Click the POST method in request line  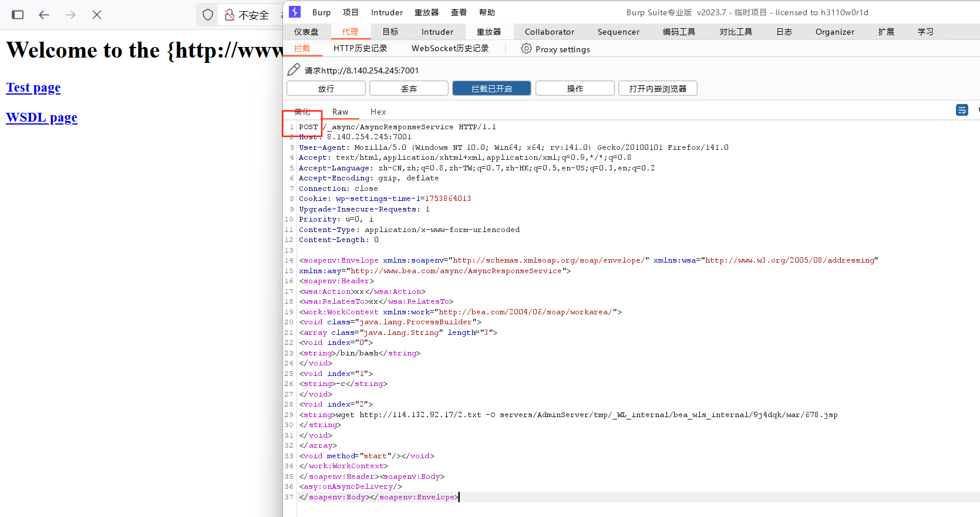[308, 127]
